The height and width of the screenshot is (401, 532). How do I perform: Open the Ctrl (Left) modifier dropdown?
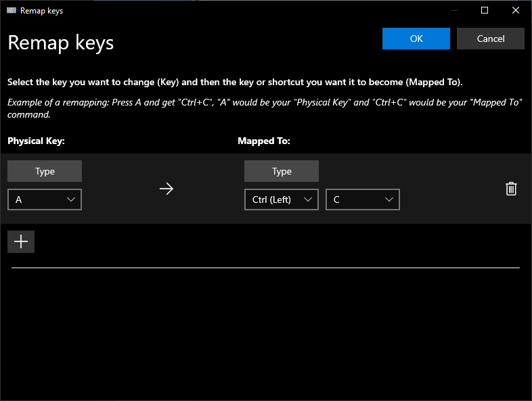pyautogui.click(x=282, y=199)
